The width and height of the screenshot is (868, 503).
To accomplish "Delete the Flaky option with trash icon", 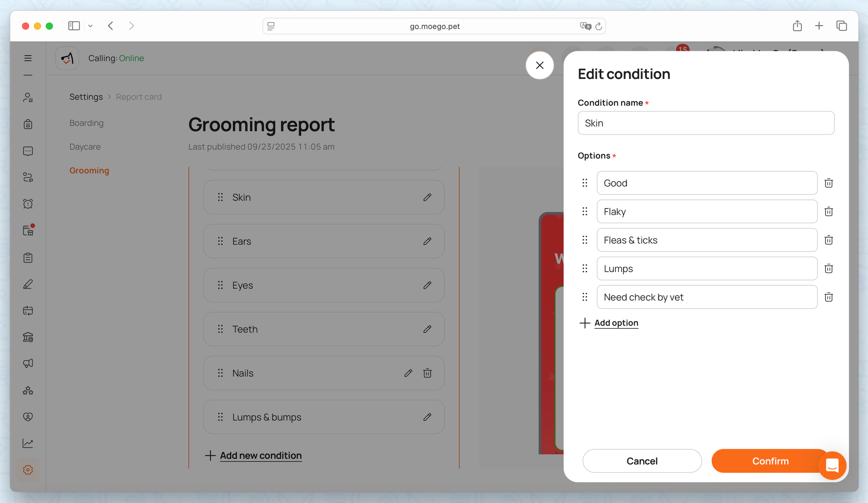I will (x=829, y=212).
